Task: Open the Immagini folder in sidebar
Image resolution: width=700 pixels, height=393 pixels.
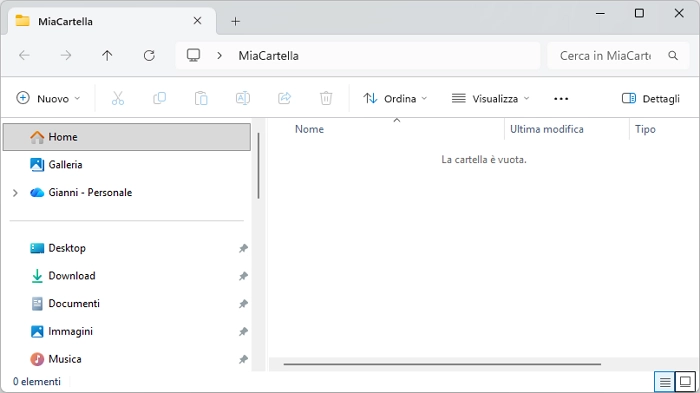Action: [127, 331]
